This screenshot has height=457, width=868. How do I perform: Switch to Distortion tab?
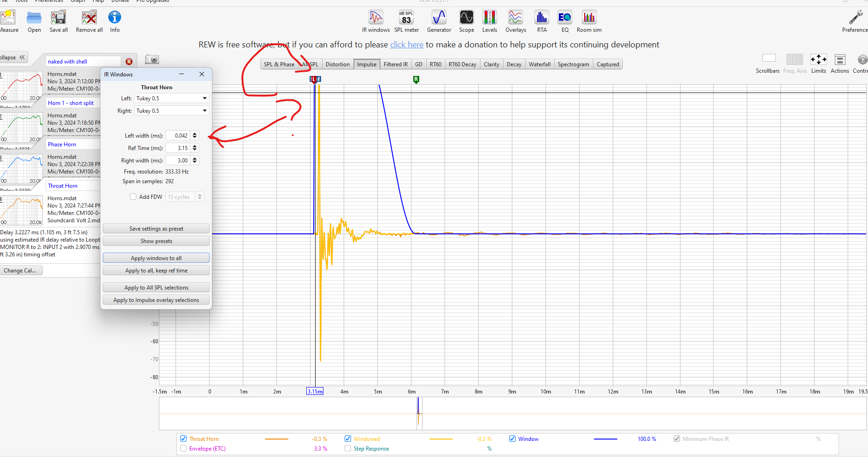click(338, 64)
